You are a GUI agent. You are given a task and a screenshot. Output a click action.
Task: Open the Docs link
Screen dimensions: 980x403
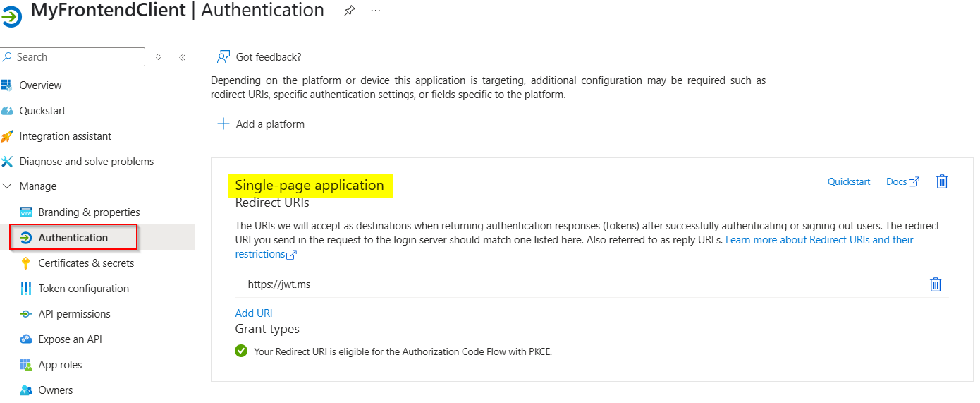click(x=896, y=182)
